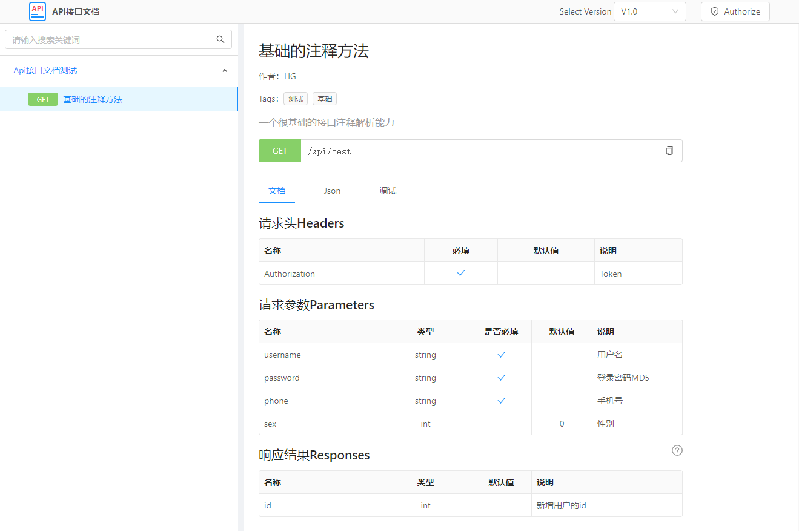
Task: Collapse the Api接口文档测试 group chevron
Action: [x=225, y=70]
